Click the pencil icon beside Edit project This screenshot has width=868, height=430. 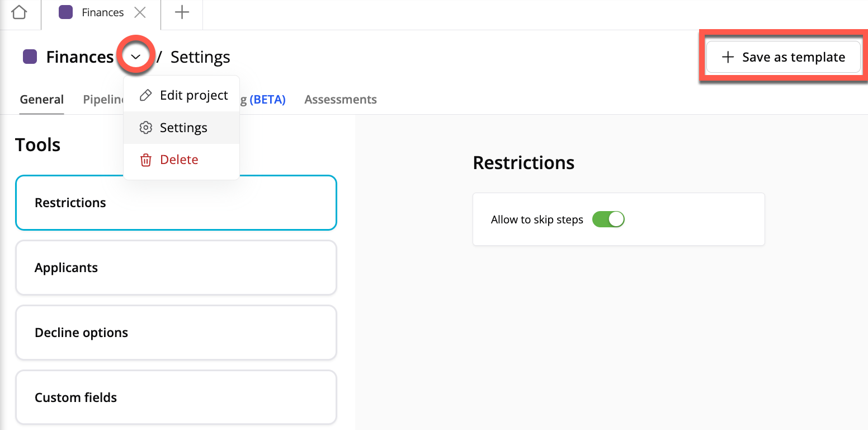(x=145, y=95)
